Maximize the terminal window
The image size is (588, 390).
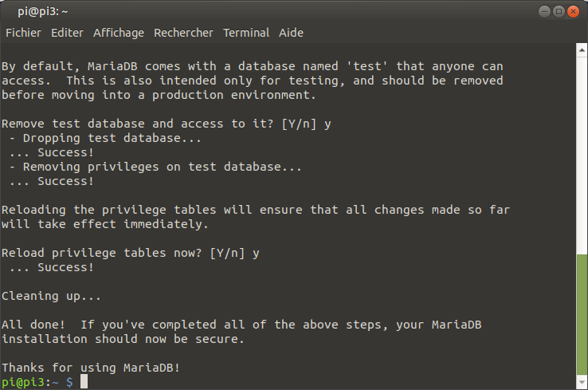click(559, 12)
